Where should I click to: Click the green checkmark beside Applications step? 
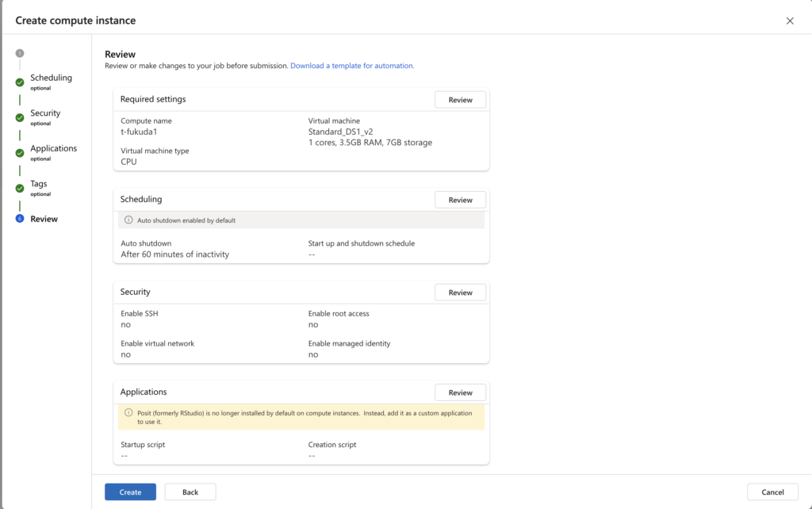(20, 152)
